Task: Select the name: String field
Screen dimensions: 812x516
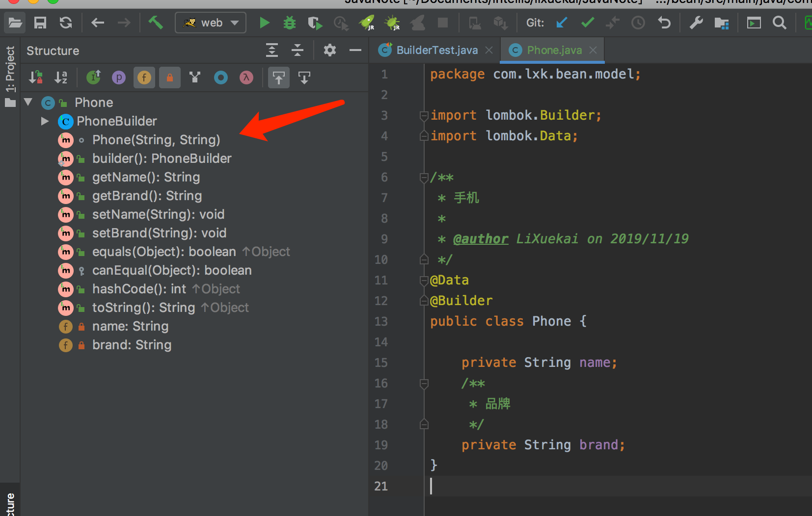Action: pos(130,326)
